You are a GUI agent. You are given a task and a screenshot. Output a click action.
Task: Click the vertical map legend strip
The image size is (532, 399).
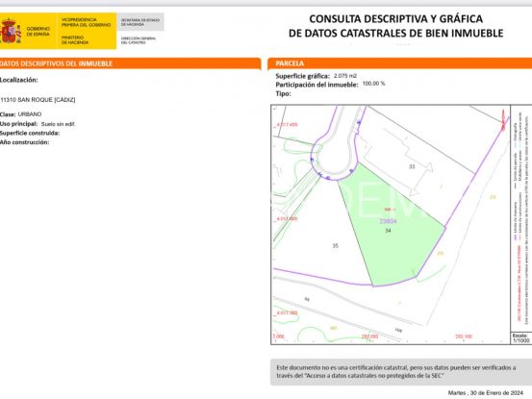[520, 218]
